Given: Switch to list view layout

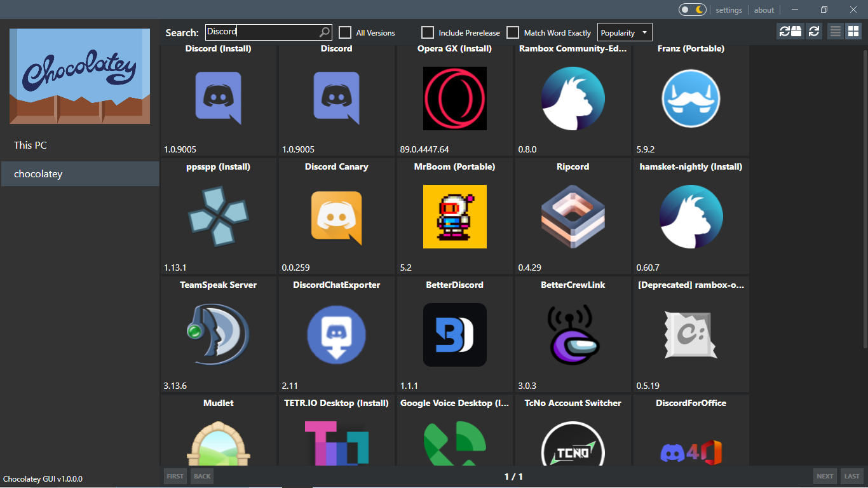Looking at the screenshot, I should tap(836, 31).
